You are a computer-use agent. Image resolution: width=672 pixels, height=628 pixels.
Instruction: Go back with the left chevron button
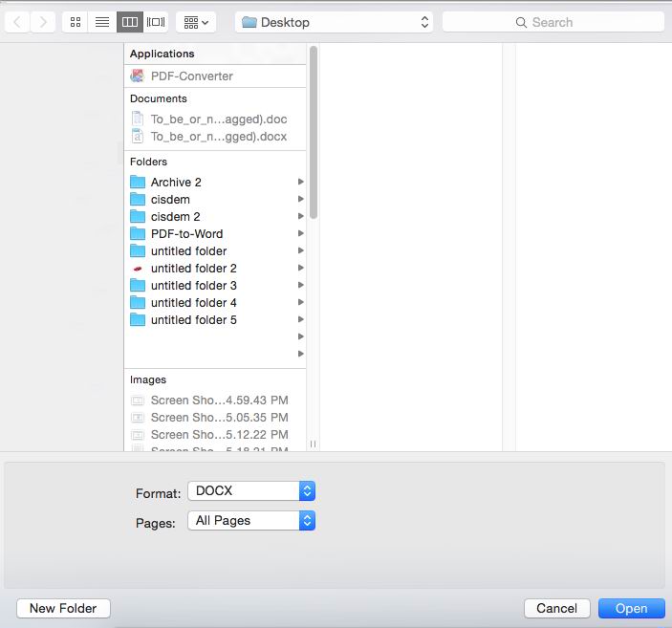[x=17, y=22]
